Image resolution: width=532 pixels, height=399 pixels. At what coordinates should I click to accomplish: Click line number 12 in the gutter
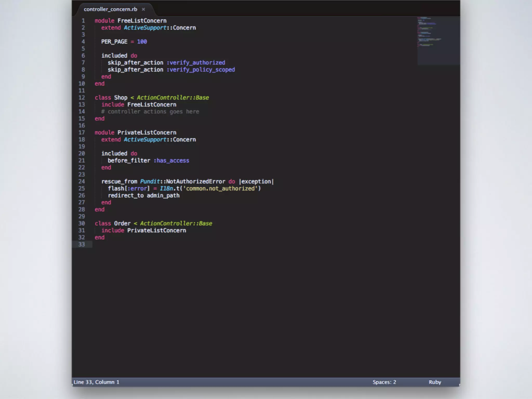click(82, 98)
